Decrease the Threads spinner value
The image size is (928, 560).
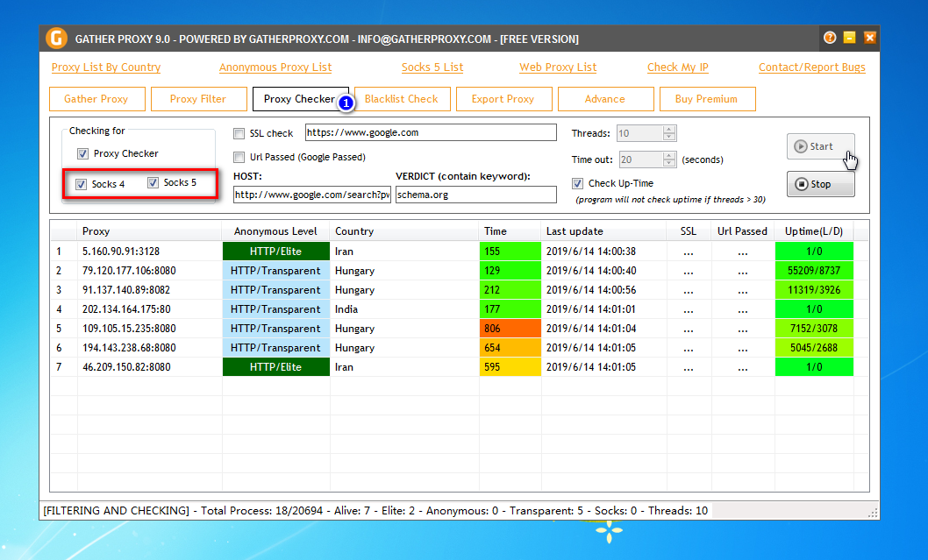(x=668, y=137)
